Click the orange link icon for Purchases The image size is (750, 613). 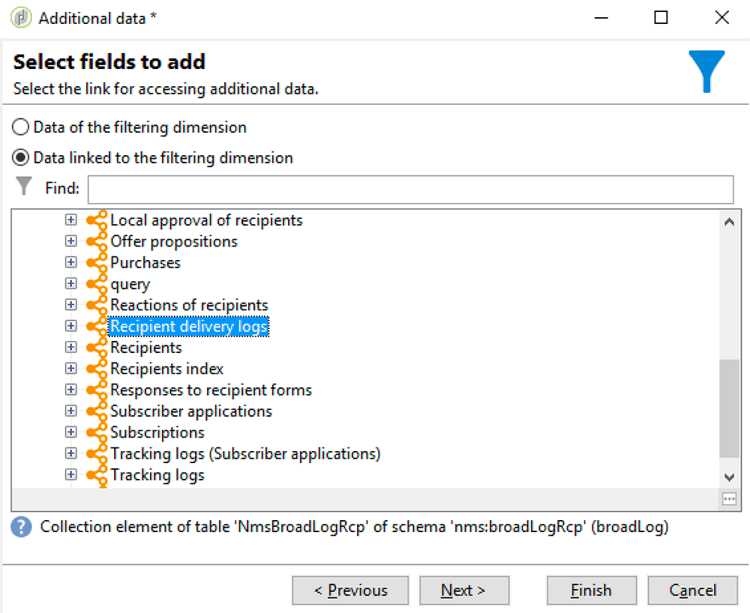(97, 263)
